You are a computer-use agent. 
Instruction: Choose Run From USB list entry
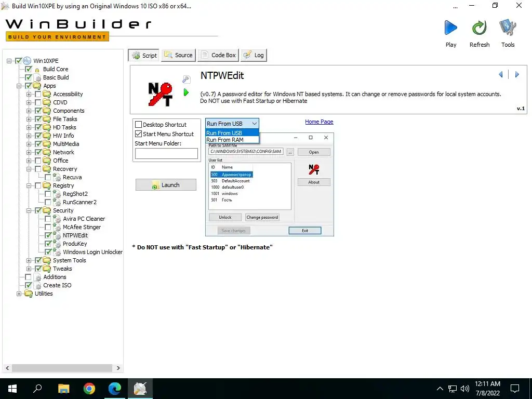(x=232, y=133)
